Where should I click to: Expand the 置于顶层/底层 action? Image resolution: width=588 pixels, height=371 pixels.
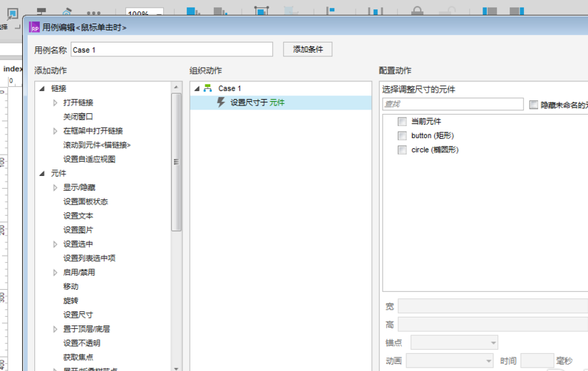coord(56,329)
